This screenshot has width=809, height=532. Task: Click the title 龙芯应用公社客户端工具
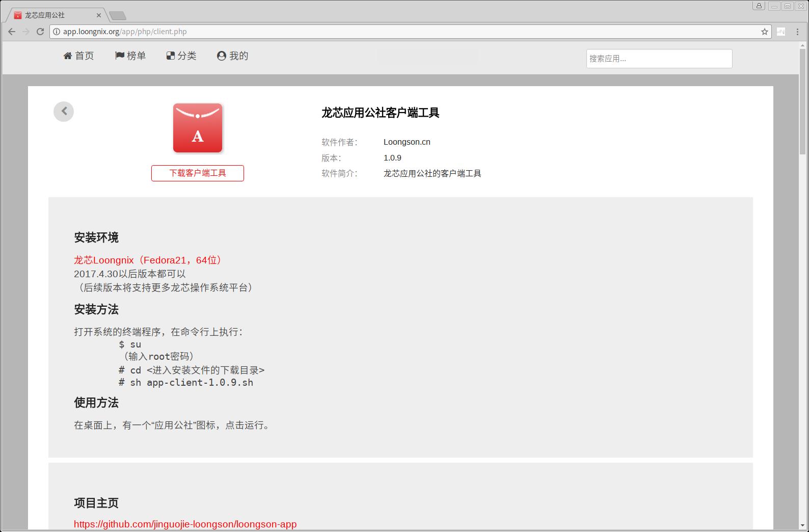pyautogui.click(x=380, y=113)
